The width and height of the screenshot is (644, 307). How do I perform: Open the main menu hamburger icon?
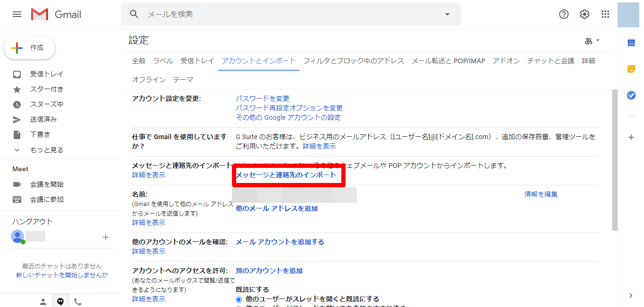pos(17,14)
